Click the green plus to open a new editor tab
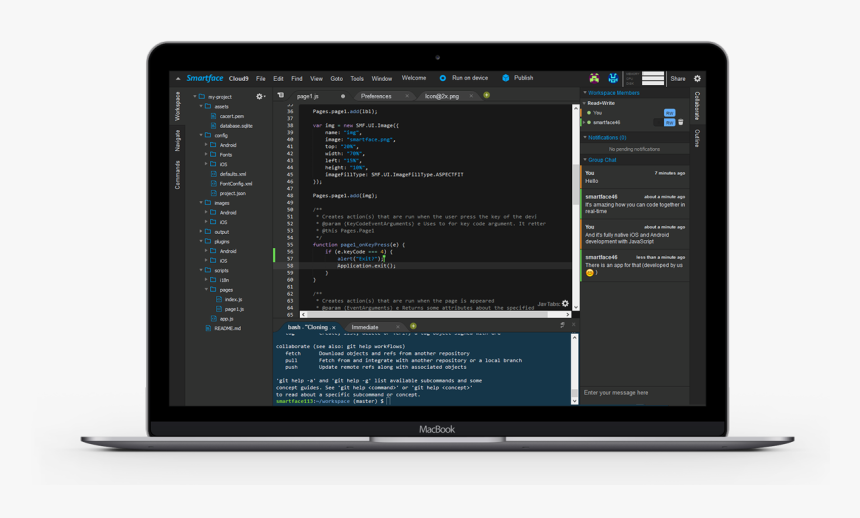This screenshot has height=518, width=860. (487, 96)
